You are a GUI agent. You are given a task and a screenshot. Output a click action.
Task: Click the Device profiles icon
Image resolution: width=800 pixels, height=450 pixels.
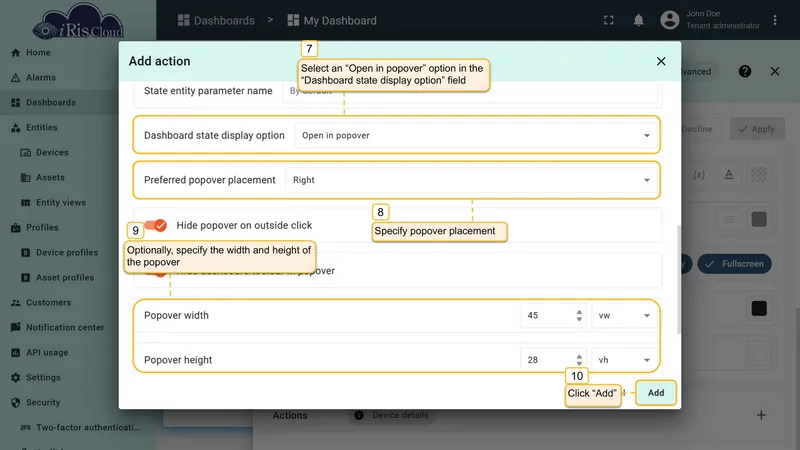click(x=26, y=253)
